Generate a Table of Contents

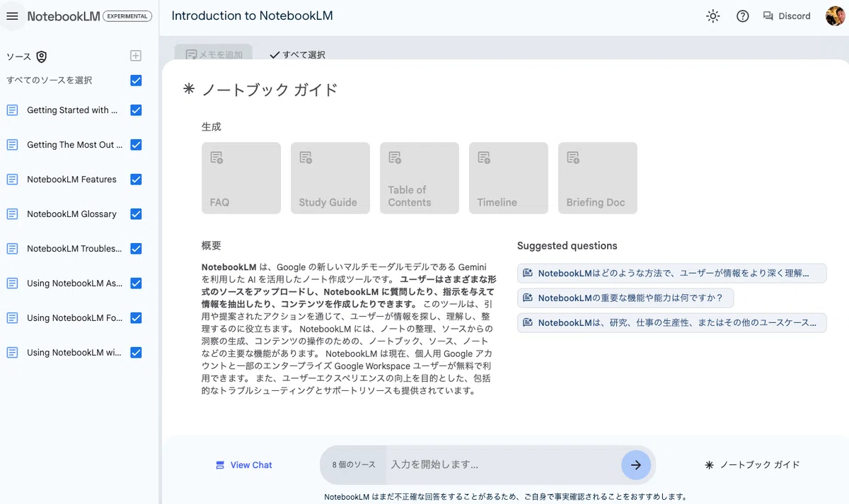click(420, 178)
